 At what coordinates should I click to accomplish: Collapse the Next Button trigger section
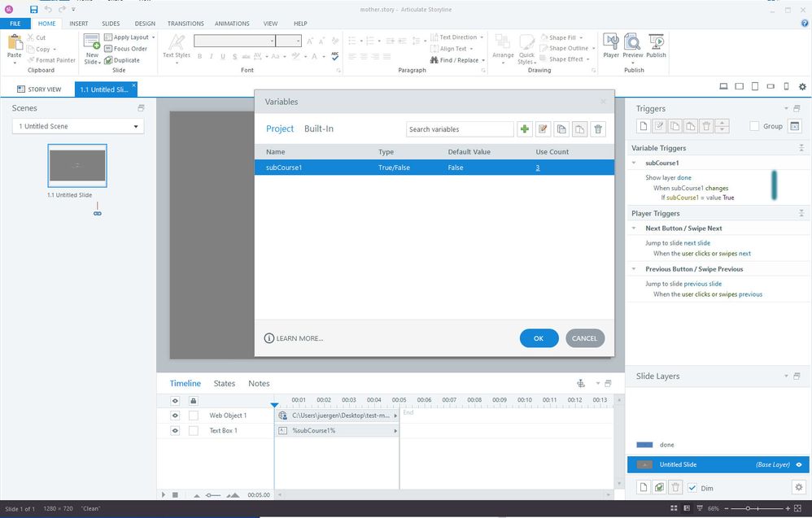click(x=635, y=229)
